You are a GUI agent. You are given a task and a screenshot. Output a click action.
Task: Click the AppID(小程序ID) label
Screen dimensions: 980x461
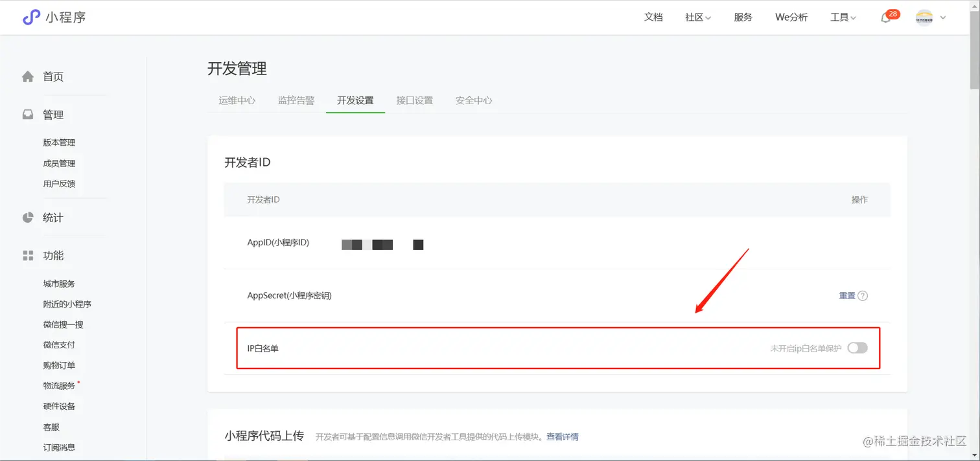[x=278, y=243]
